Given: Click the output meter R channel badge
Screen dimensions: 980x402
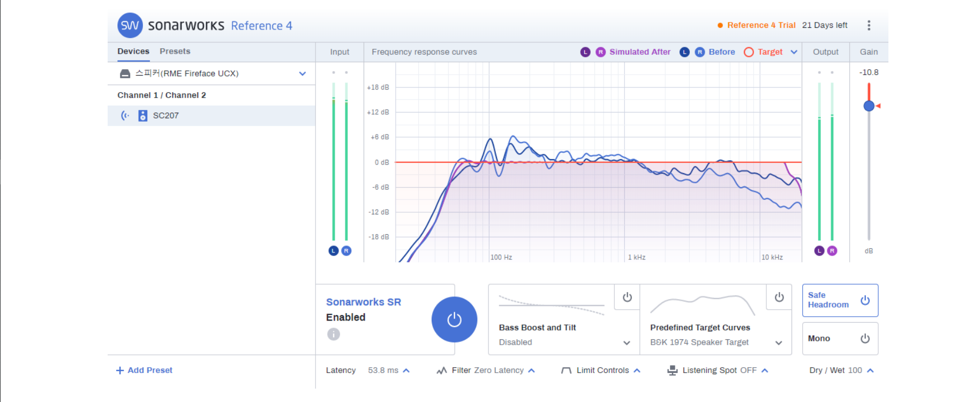Looking at the screenshot, I should (832, 250).
